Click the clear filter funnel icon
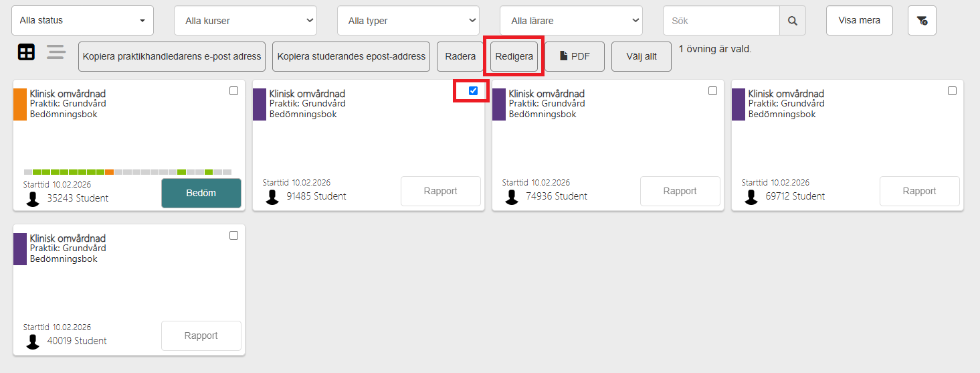The width and height of the screenshot is (980, 373). (922, 21)
